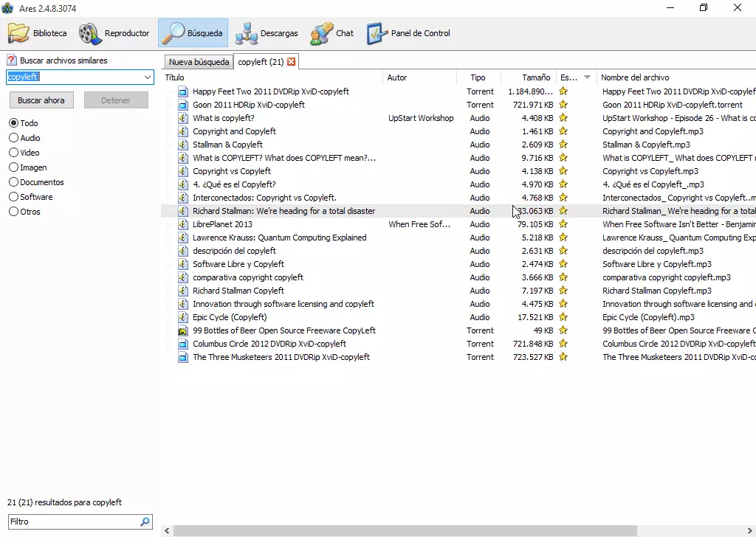Click the Buscar ahora button
The height and width of the screenshot is (537, 756).
(x=41, y=100)
